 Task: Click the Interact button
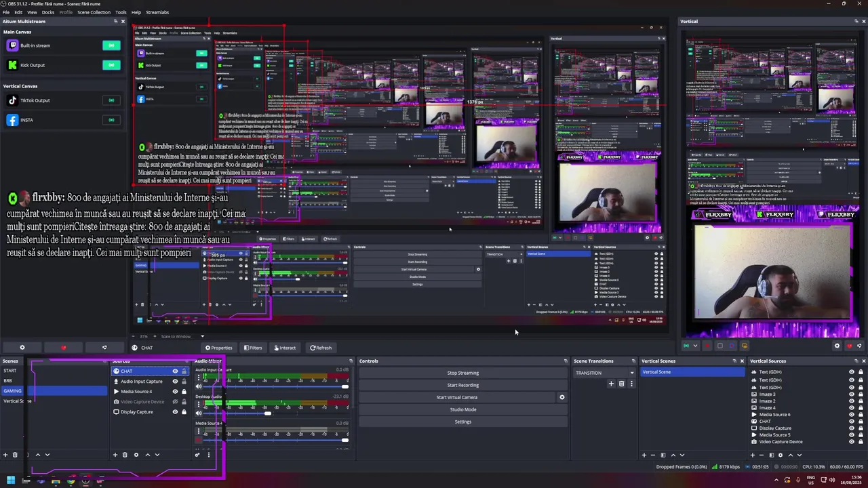click(x=285, y=348)
